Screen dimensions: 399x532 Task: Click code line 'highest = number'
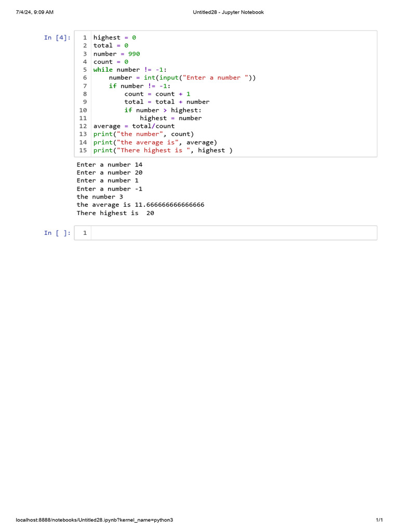coord(170,118)
